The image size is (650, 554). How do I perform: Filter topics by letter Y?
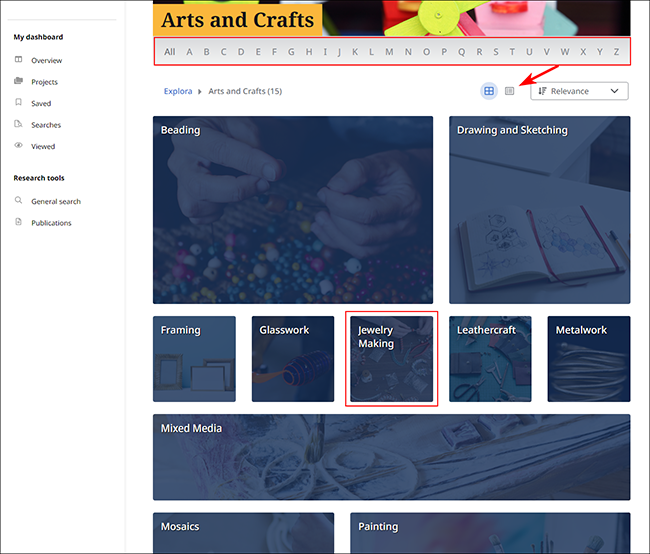point(599,52)
